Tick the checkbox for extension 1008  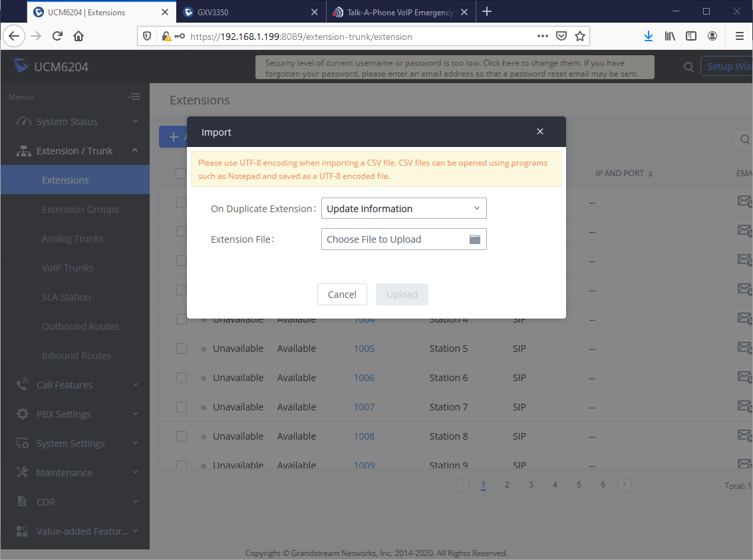point(182,436)
